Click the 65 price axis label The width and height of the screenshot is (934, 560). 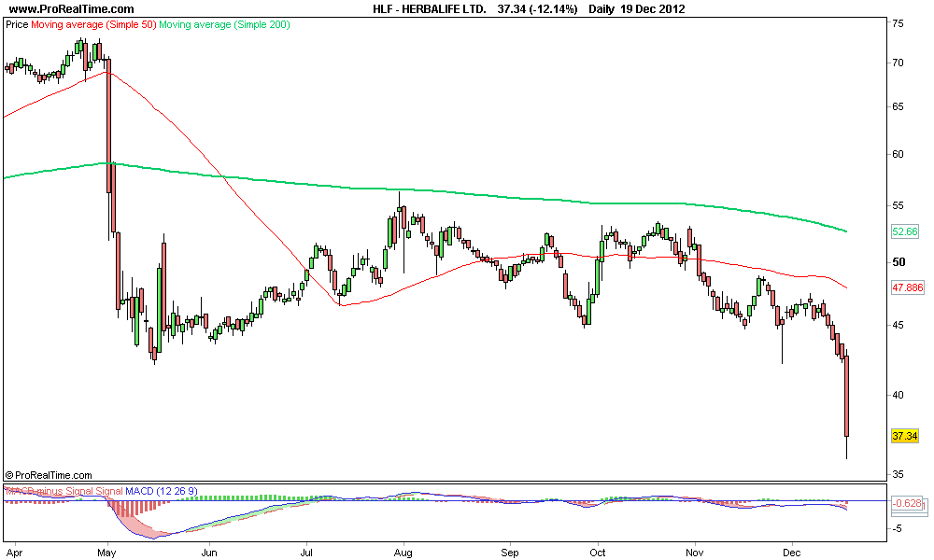(x=898, y=106)
